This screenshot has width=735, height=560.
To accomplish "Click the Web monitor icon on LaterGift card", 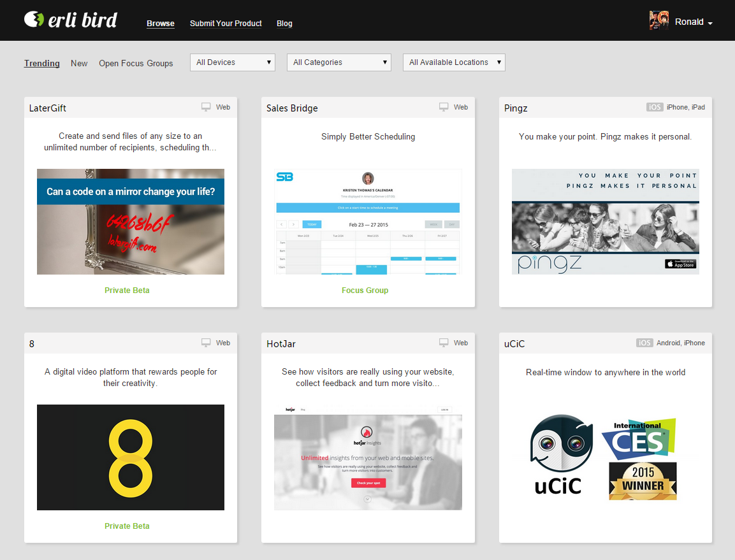I will [205, 107].
